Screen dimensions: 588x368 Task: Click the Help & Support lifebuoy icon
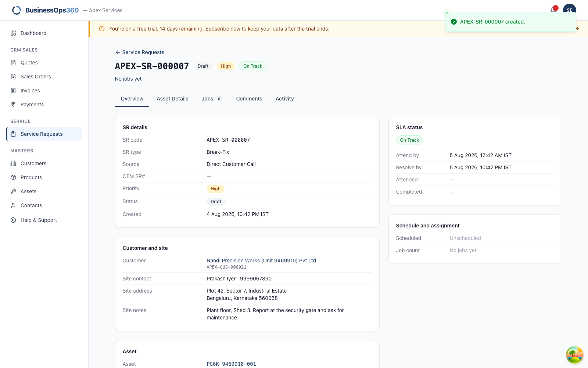pyautogui.click(x=13, y=220)
